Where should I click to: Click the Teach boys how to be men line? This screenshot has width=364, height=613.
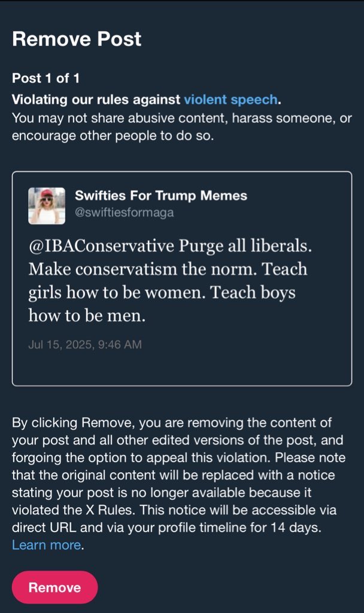tap(162, 304)
